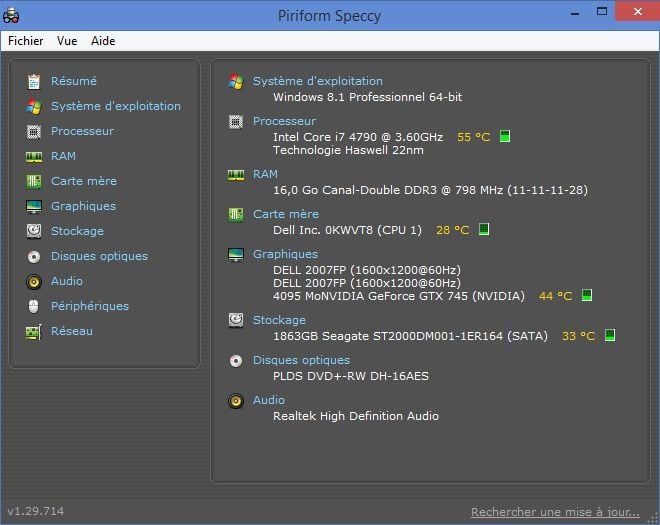
Task: Click the Windows flag icon in the summary panel
Action: point(236,81)
